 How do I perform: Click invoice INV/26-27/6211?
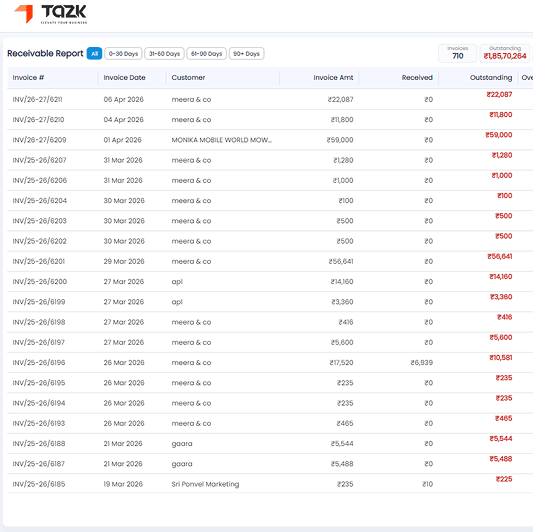point(37,100)
